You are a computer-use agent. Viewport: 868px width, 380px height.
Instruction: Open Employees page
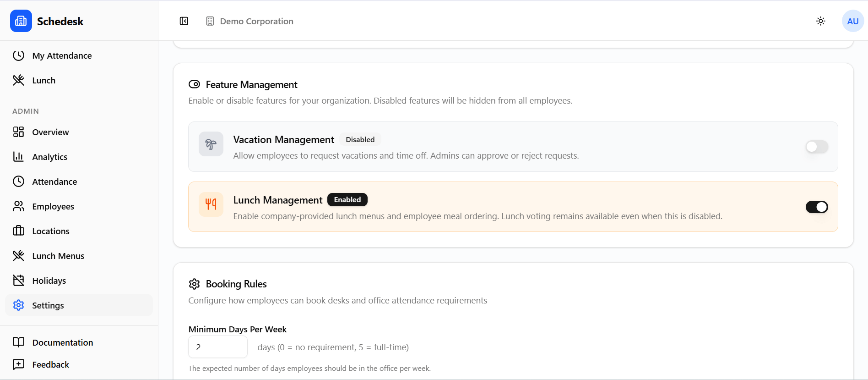pos(79,206)
